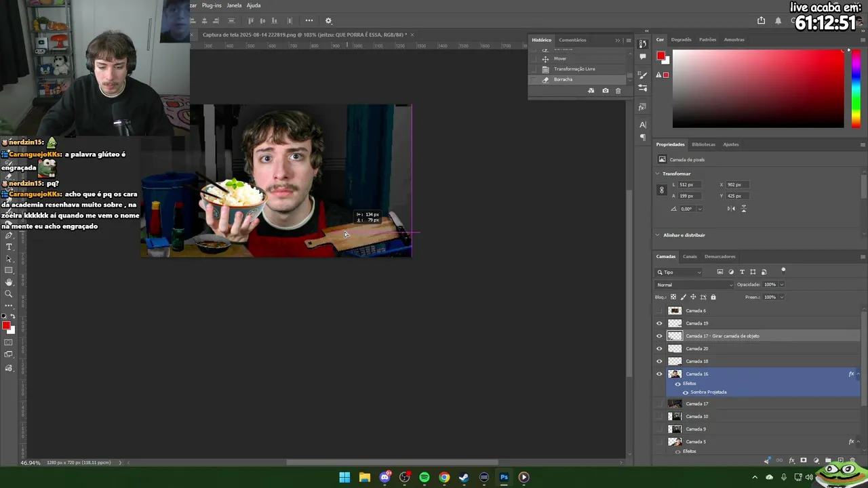Swap foreground and background colors
868x488 pixels.
tap(12, 317)
